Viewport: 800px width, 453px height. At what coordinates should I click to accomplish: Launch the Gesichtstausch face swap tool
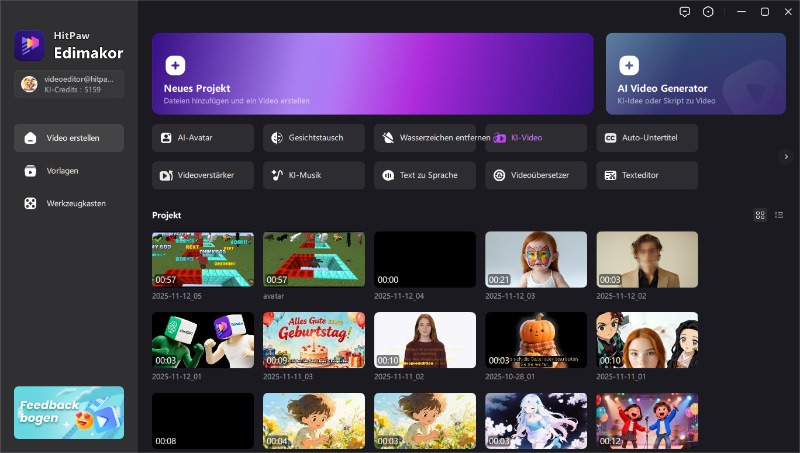(314, 138)
